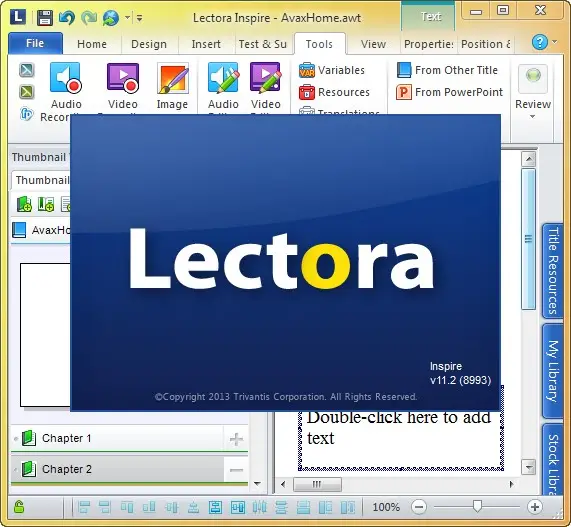Add a section with the second green book icon
571x527 pixels.
46,204
